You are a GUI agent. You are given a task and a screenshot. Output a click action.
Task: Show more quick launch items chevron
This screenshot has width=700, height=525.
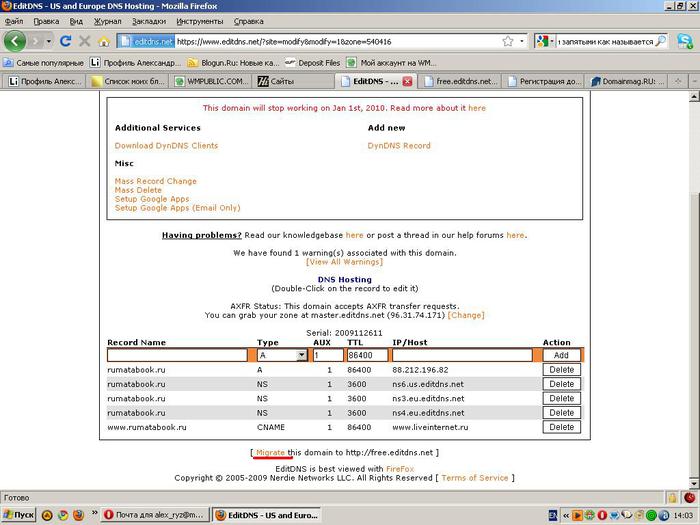click(x=95, y=512)
